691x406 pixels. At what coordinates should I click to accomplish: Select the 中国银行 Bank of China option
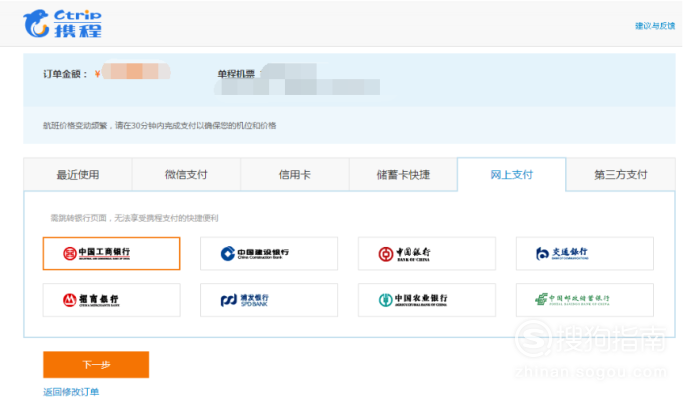[427, 253]
